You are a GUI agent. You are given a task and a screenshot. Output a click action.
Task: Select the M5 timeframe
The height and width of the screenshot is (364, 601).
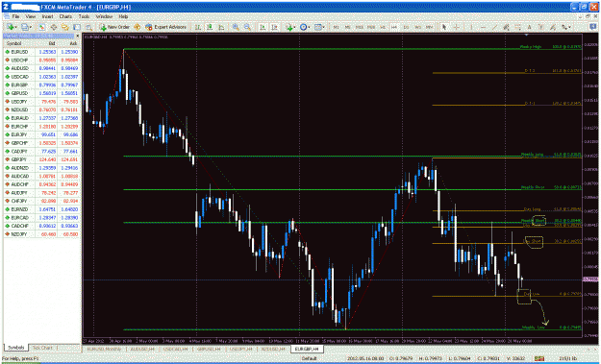348,27
